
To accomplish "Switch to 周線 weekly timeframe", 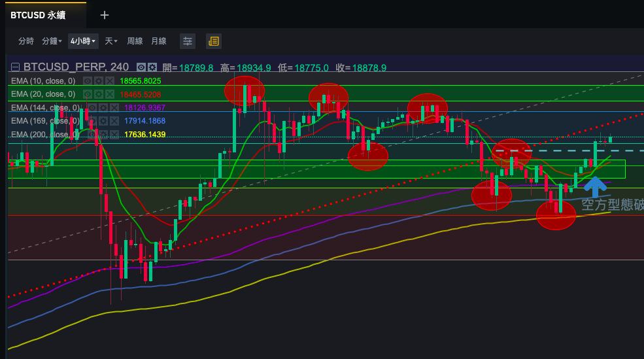I will point(135,41).
